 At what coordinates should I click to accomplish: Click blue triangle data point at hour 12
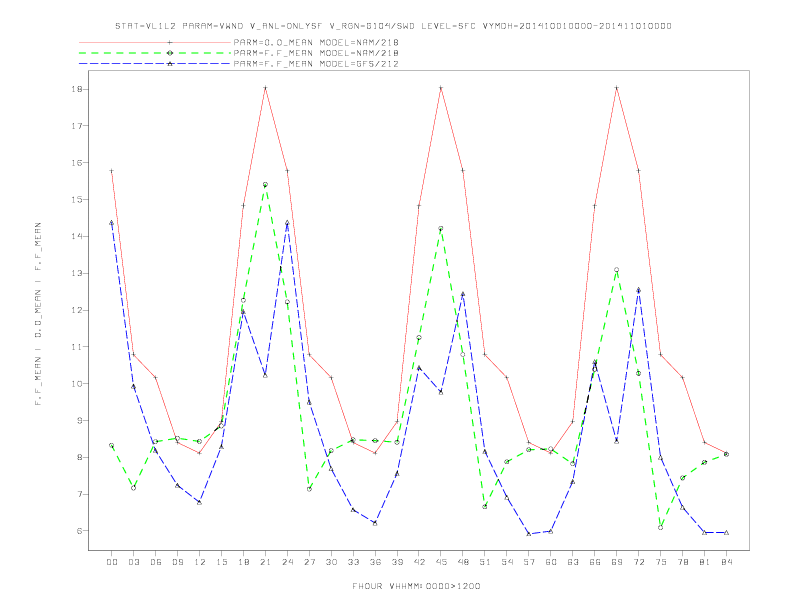(x=200, y=502)
